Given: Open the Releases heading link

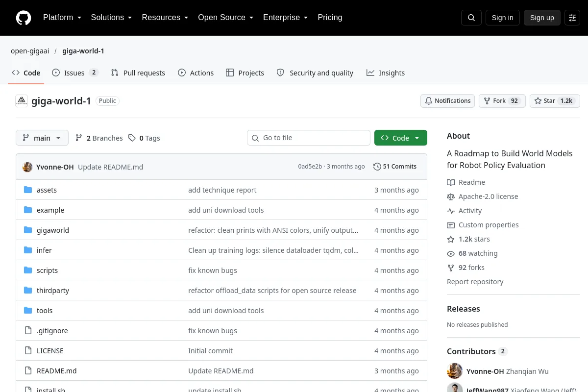Looking at the screenshot, I should pos(463,309).
